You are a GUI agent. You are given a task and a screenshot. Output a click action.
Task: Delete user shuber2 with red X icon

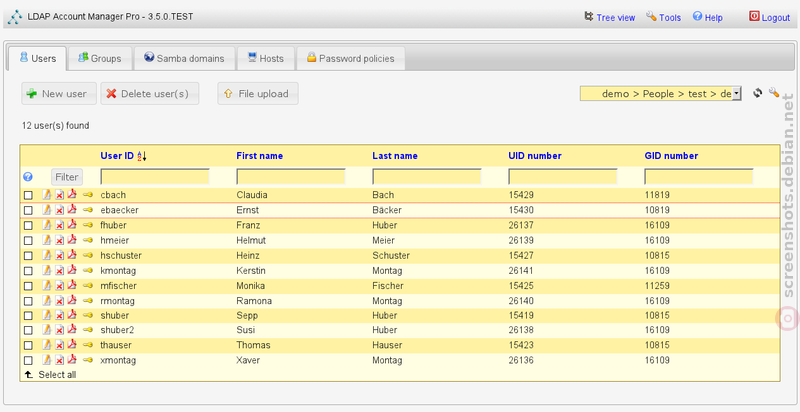click(60, 330)
